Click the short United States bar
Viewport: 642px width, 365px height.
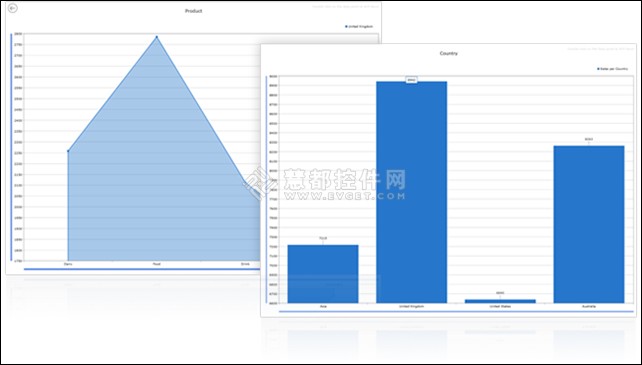click(500, 301)
